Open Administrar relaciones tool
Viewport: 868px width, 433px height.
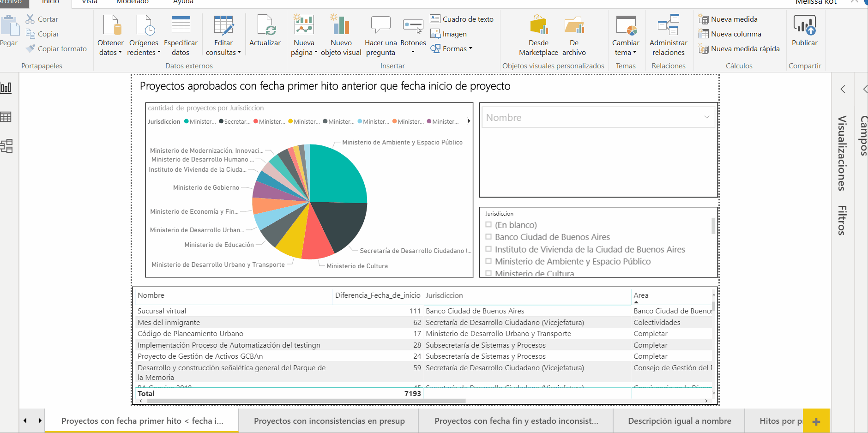pyautogui.click(x=668, y=26)
